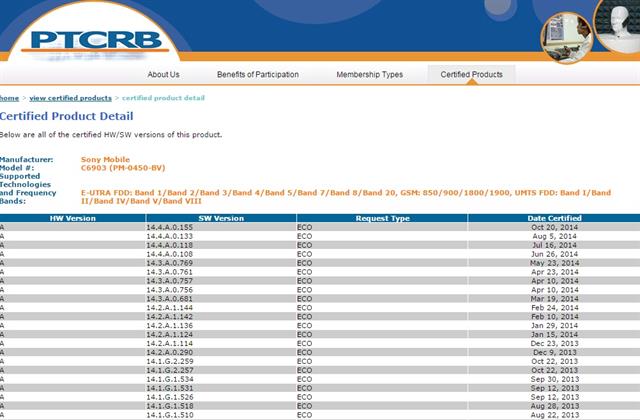The width and height of the screenshot is (640, 420).
Task: Click SW version 14.1.G.1.526
Action: click(x=170, y=397)
